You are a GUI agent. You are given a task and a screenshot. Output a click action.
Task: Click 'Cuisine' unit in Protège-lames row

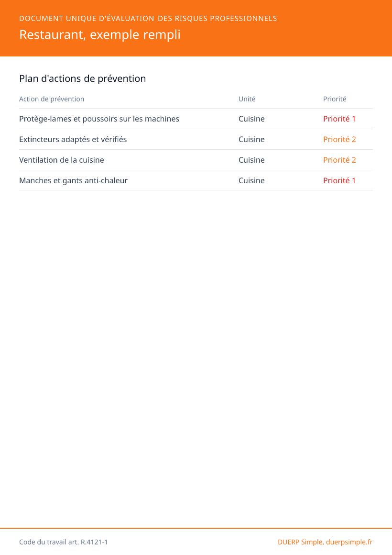point(251,119)
